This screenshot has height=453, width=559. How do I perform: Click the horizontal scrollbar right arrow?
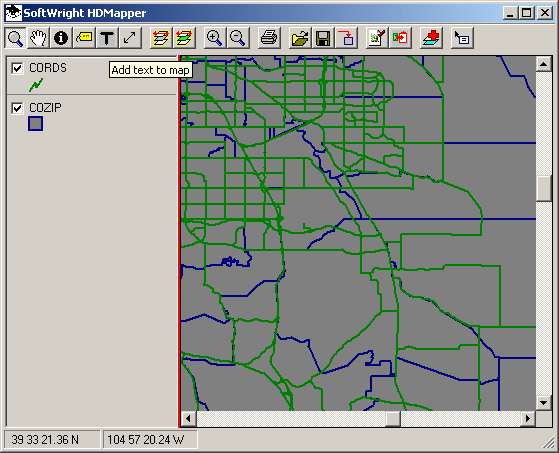[528, 418]
